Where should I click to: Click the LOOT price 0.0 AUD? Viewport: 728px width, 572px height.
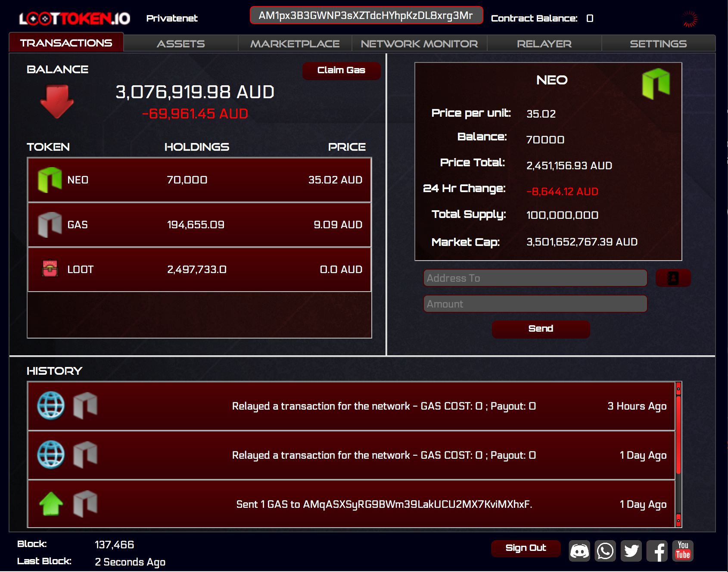[x=341, y=269]
